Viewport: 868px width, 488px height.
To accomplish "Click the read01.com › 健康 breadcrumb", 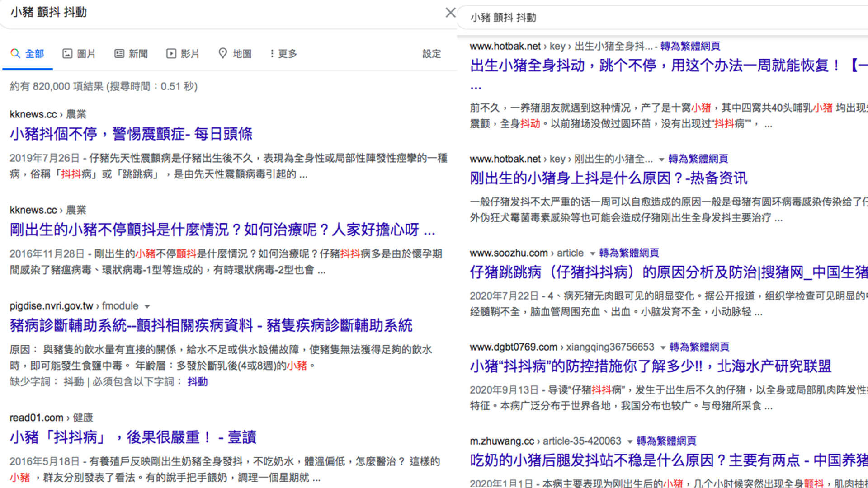I will 51,418.
